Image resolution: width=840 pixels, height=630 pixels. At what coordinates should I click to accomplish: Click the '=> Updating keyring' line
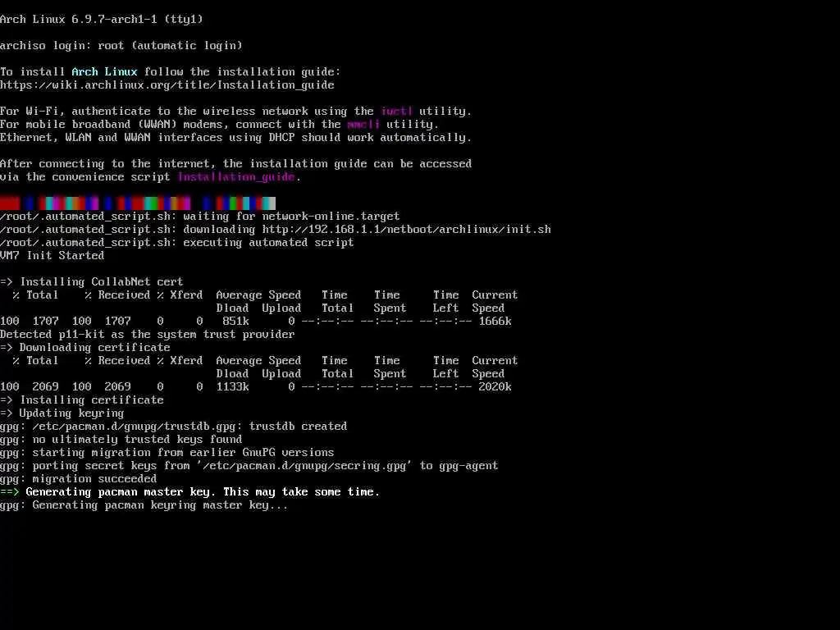pos(62,413)
